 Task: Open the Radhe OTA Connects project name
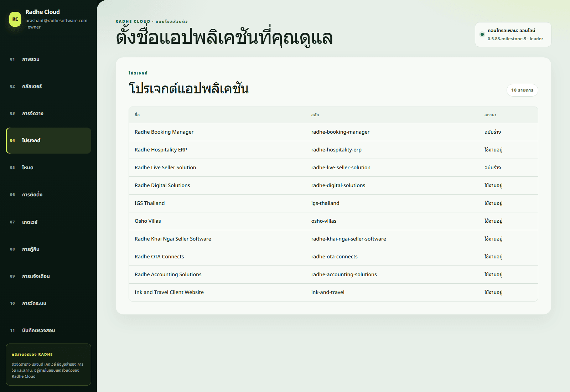point(159,257)
